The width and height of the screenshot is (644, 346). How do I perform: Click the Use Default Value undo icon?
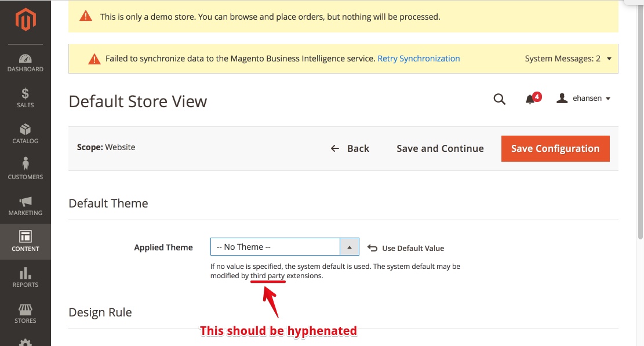click(372, 248)
